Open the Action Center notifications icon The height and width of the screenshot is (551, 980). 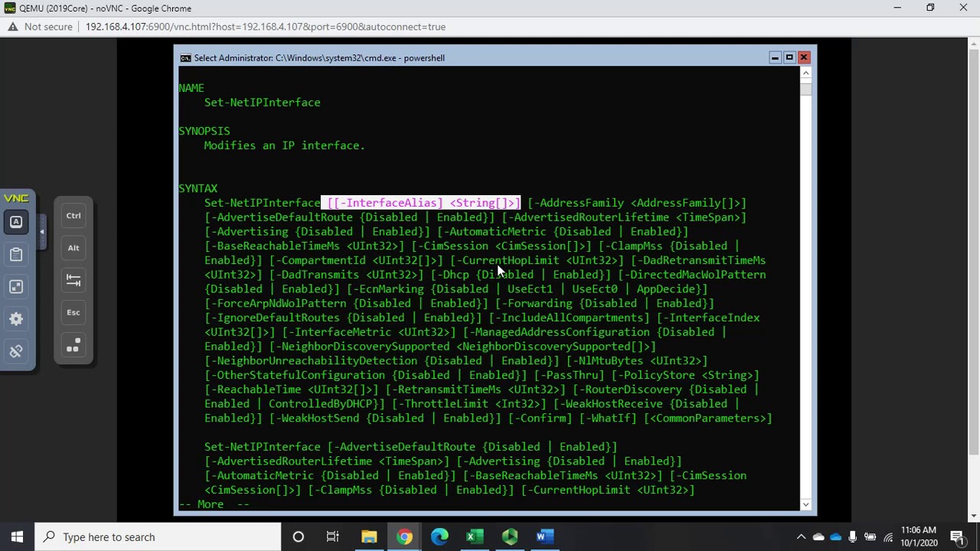[x=957, y=537]
